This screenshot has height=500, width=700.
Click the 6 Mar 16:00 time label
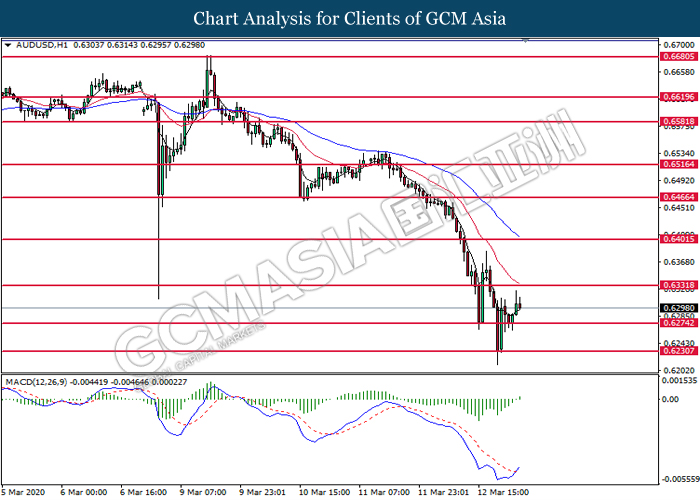pyautogui.click(x=143, y=492)
